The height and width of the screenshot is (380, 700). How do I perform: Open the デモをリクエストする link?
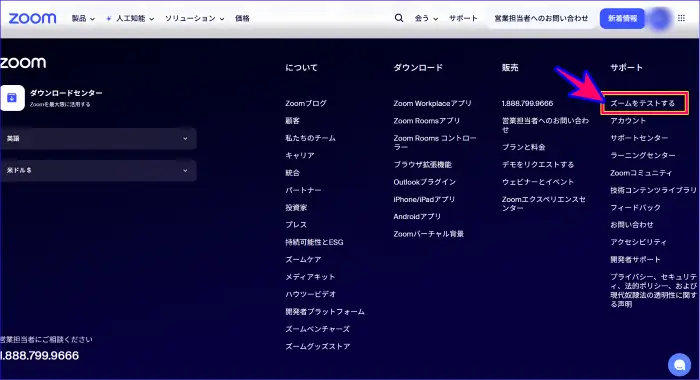click(x=538, y=164)
